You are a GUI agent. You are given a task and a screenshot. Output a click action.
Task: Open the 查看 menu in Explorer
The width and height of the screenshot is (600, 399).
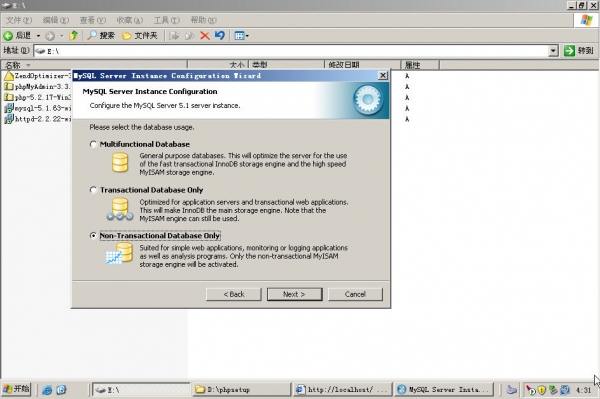93,20
